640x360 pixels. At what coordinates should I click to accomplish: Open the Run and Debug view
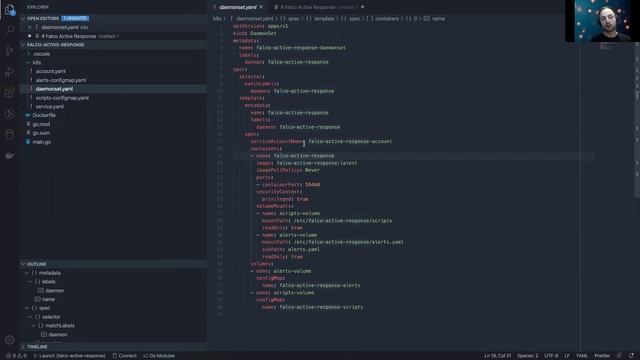pyautogui.click(x=9, y=72)
